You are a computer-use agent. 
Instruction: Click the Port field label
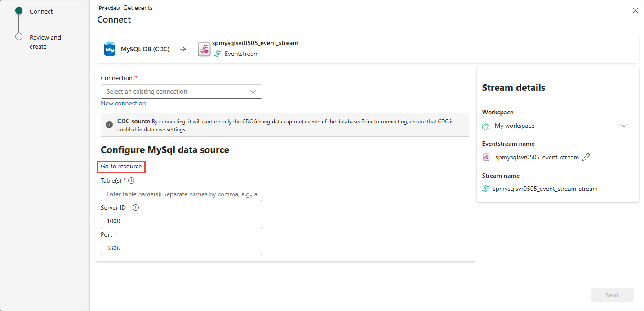point(107,234)
